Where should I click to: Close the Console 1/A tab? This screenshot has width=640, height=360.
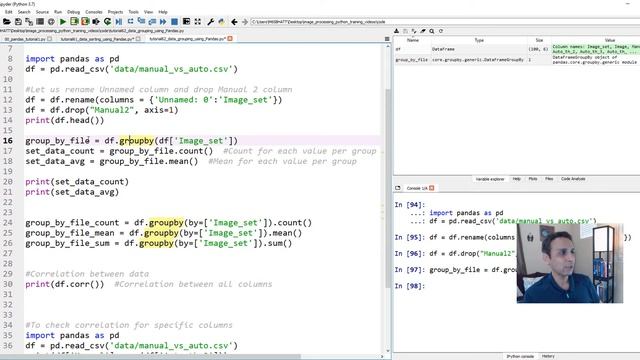(x=431, y=188)
